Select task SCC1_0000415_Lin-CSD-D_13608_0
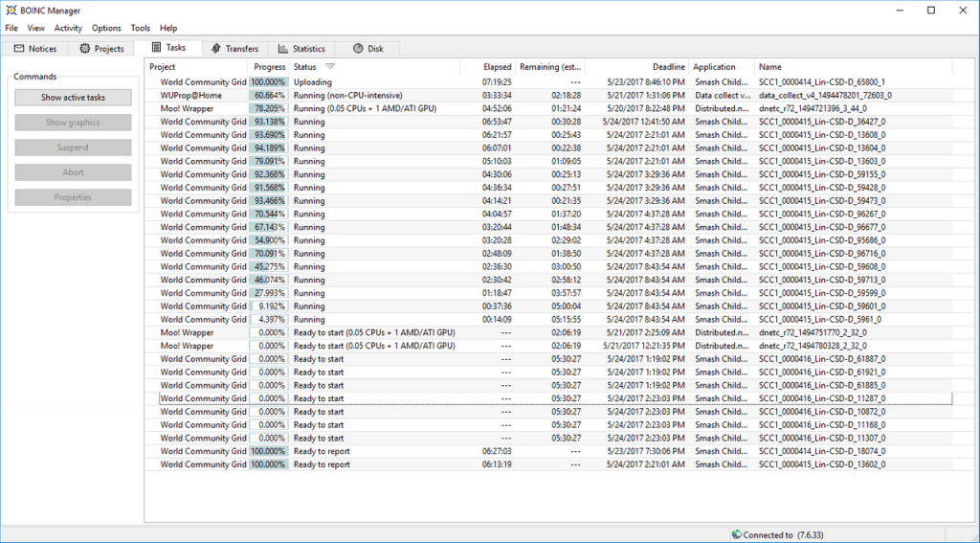 [x=548, y=134]
